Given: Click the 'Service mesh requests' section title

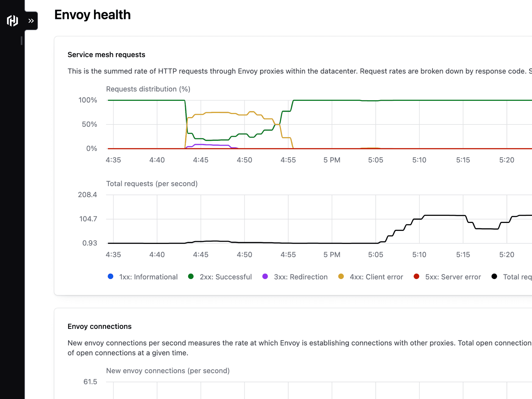Looking at the screenshot, I should point(106,55).
